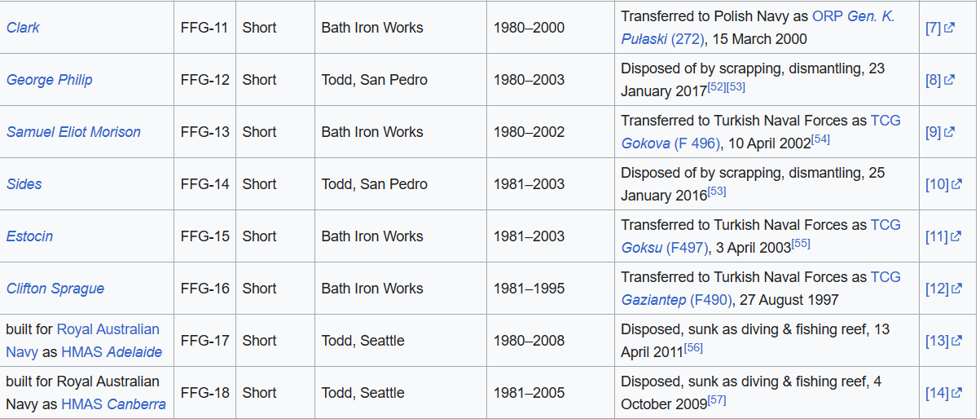Visit the Estocin ship page
The image size is (980, 419).
(29, 236)
